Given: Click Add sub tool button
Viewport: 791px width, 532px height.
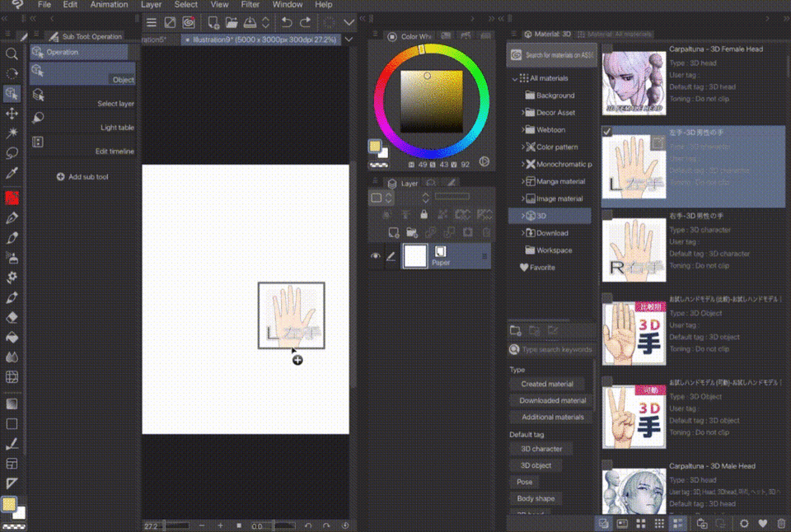Looking at the screenshot, I should coord(82,177).
